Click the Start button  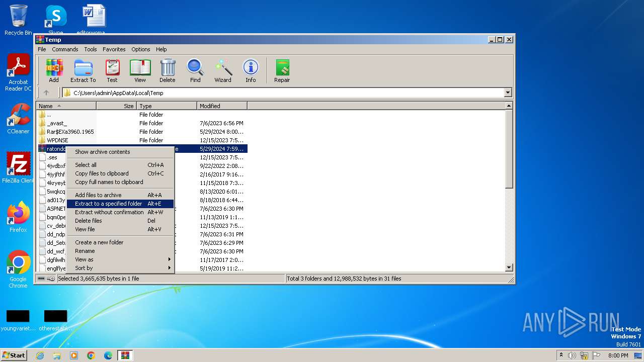[14, 355]
